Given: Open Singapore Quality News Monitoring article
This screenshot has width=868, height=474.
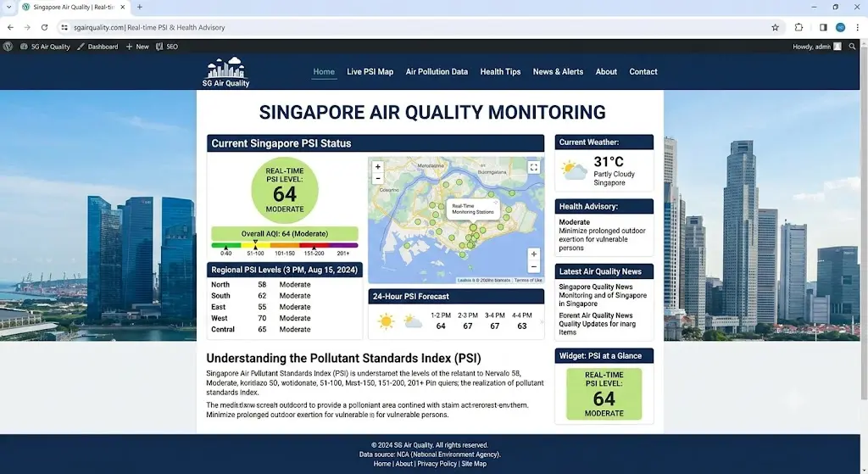Looking at the screenshot, I should coord(603,295).
